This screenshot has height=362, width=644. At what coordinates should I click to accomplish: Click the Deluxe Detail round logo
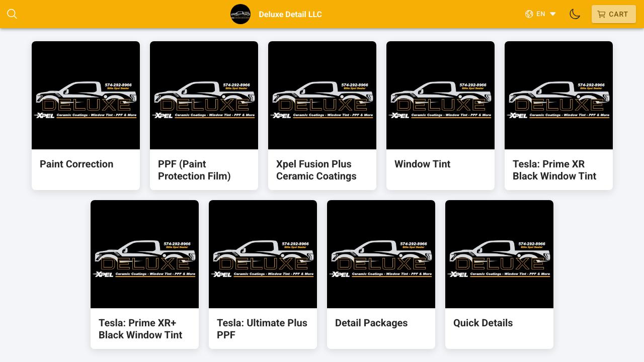(x=240, y=14)
